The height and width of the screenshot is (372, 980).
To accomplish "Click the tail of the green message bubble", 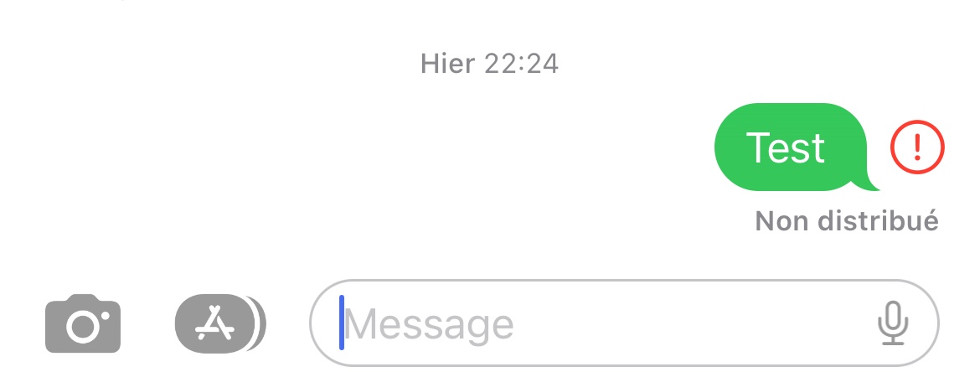I will point(869,184).
